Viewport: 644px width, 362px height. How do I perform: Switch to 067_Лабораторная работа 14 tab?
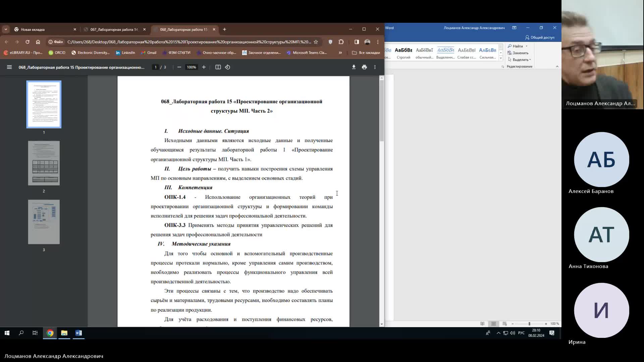pos(114,29)
